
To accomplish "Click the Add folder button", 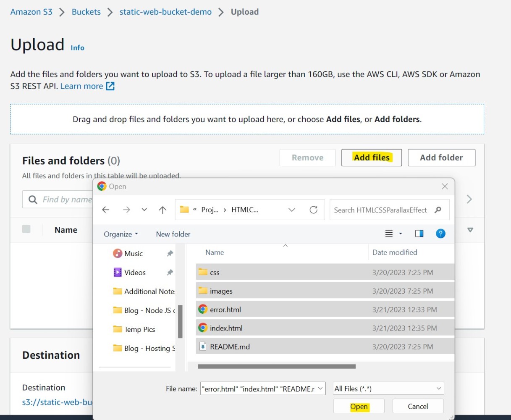I will 441,157.
